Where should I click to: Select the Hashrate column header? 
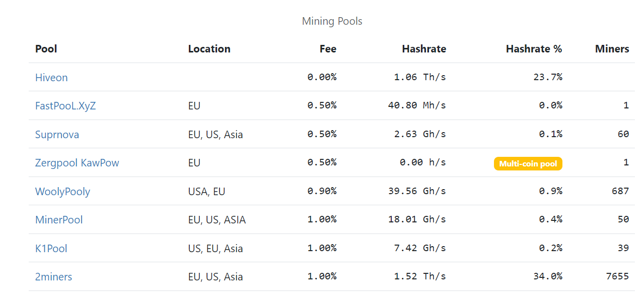pos(424,49)
